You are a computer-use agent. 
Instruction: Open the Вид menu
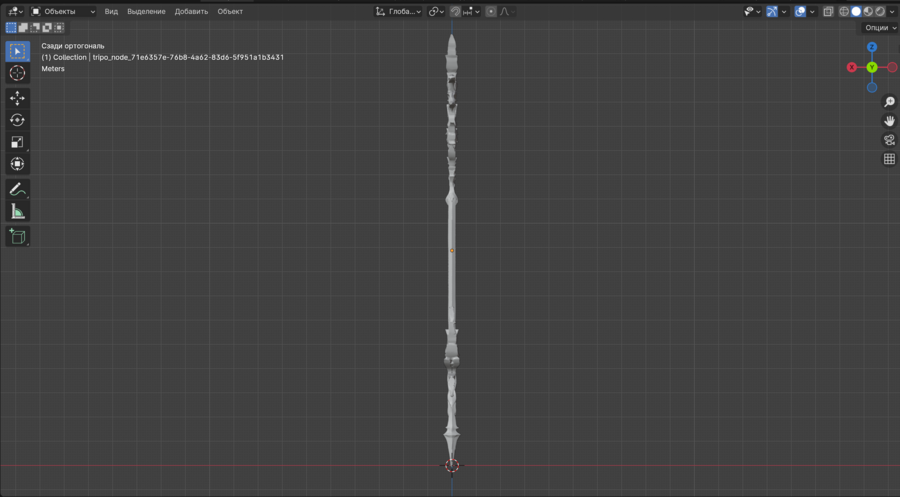111,12
